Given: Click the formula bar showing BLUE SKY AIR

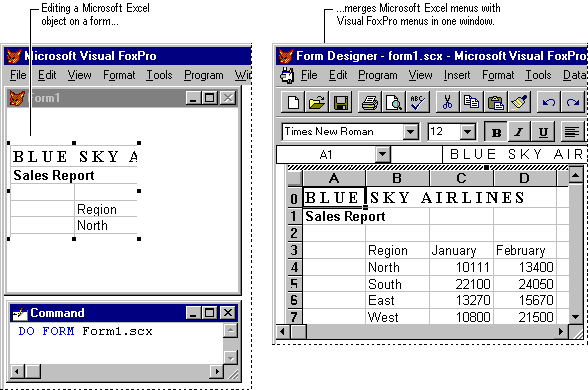Looking at the screenshot, I should click(514, 154).
